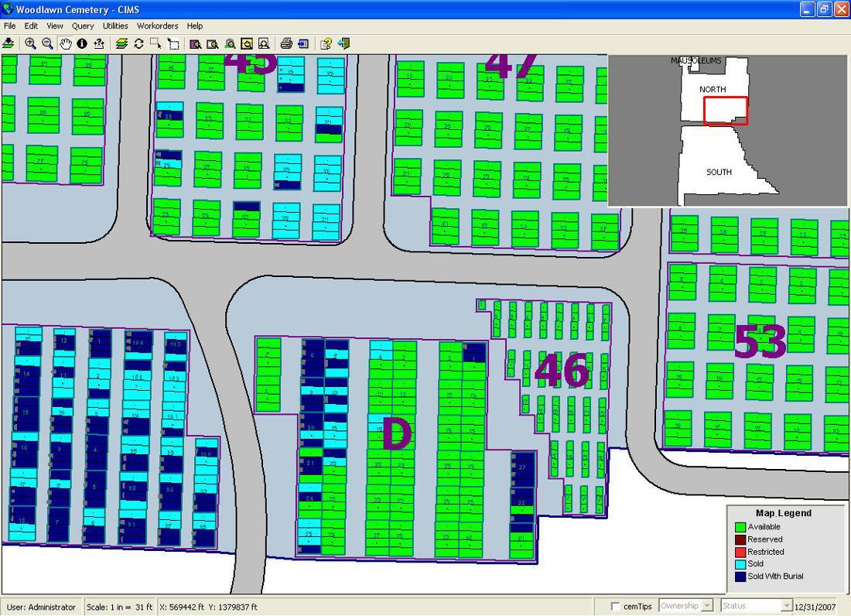Viewport: 851px width, 616px height.
Task: Click the navy Sold With Burial swatch
Action: [740, 577]
